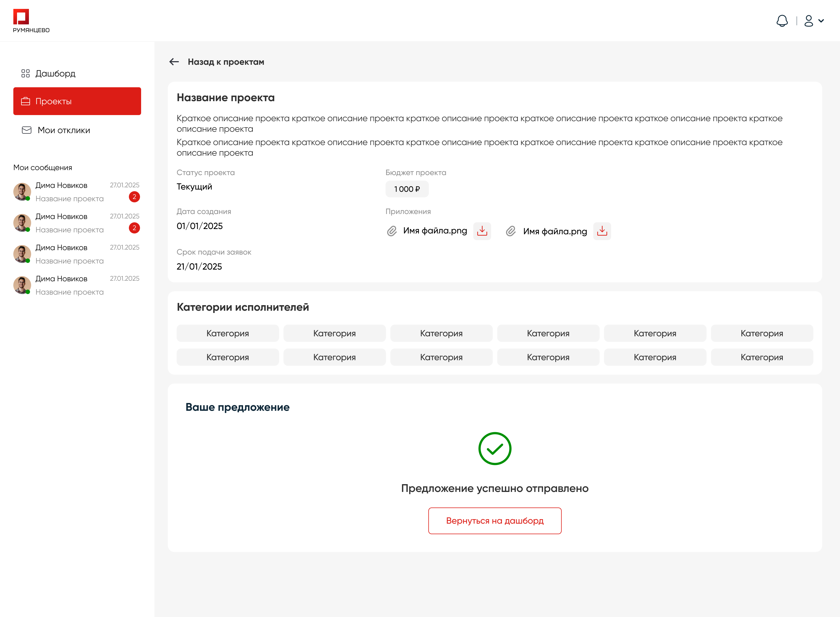
Task: Download the first Имя файла.png attachment
Action: (482, 231)
